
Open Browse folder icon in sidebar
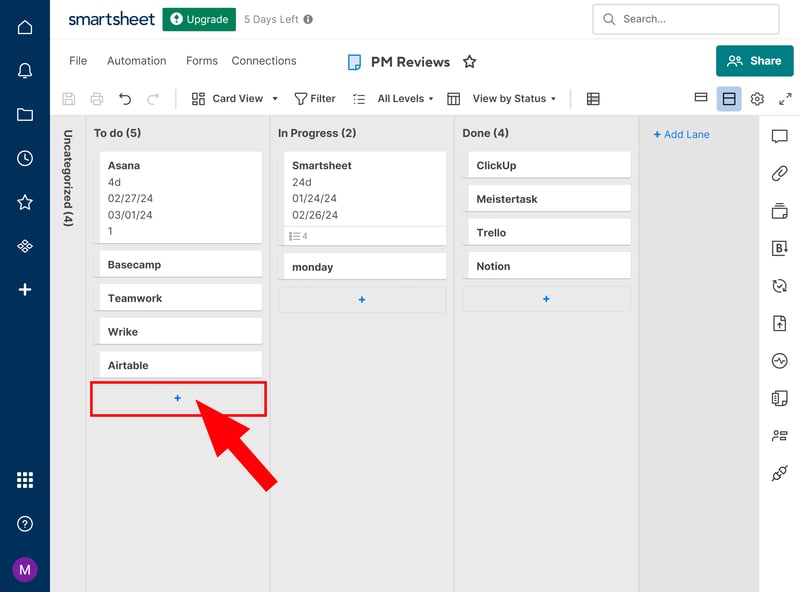tap(24, 114)
